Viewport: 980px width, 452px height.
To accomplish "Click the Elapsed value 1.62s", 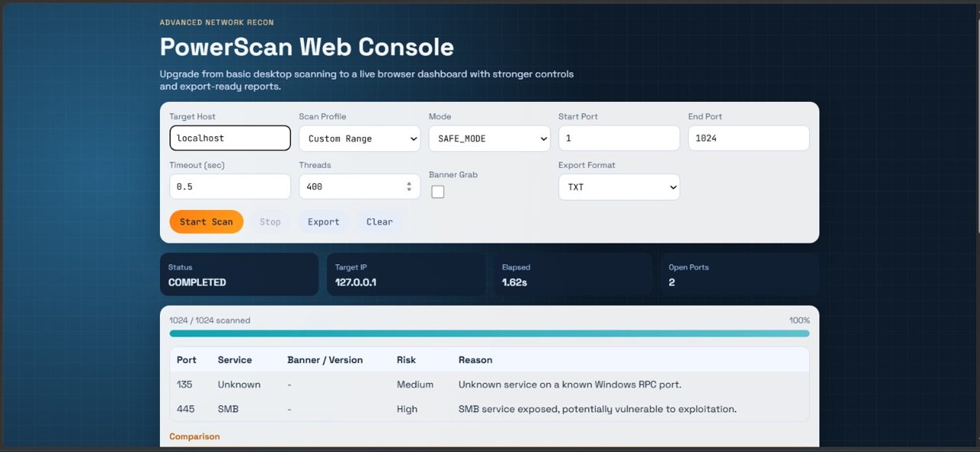I will [x=514, y=282].
